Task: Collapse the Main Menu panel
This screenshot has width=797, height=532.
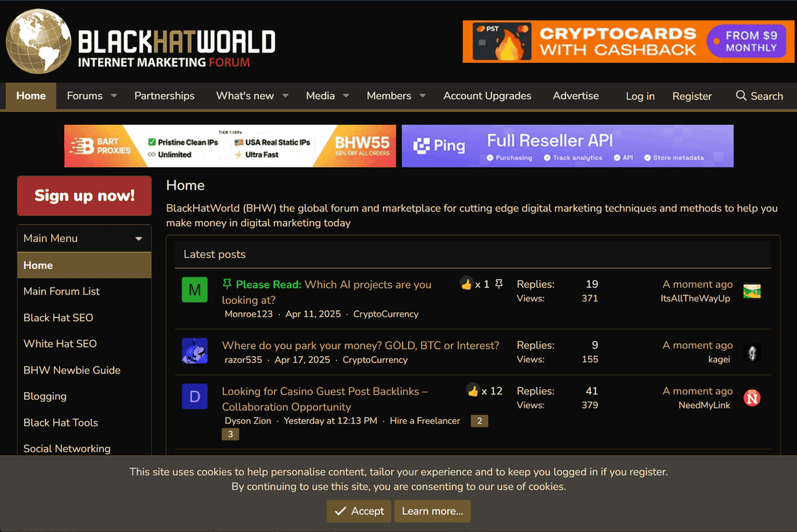Action: 138,238
